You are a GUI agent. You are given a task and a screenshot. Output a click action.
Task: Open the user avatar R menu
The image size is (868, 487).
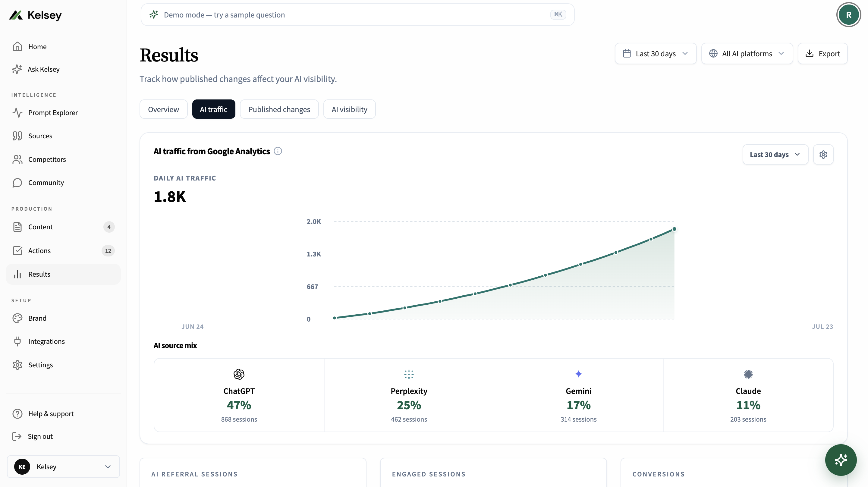[848, 14]
